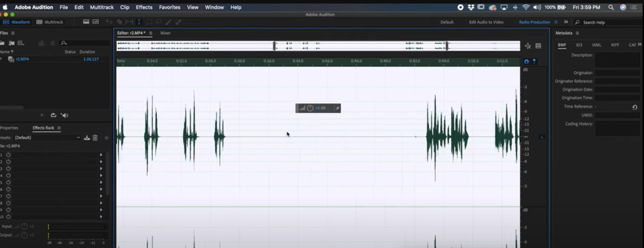Click the Input gain knob
The image size is (644, 248).
[x=25, y=226]
